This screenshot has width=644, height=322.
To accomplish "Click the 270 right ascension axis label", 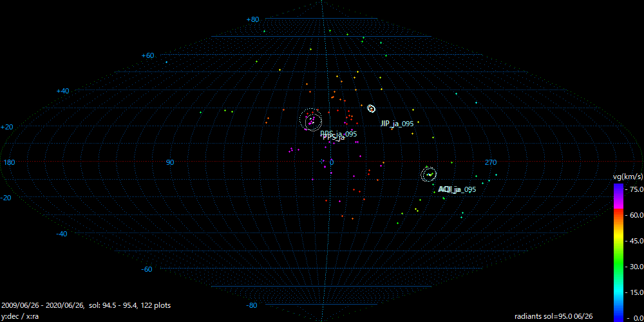I will (491, 162).
